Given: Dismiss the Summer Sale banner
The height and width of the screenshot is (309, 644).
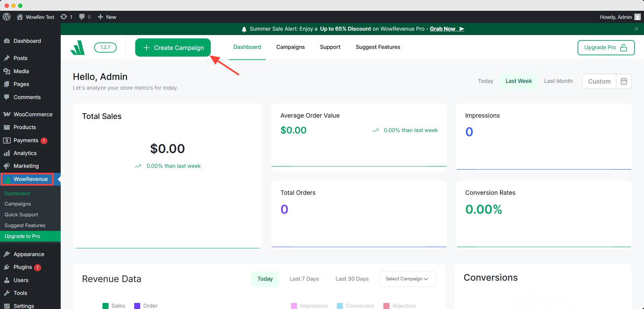Looking at the screenshot, I should coord(636,29).
